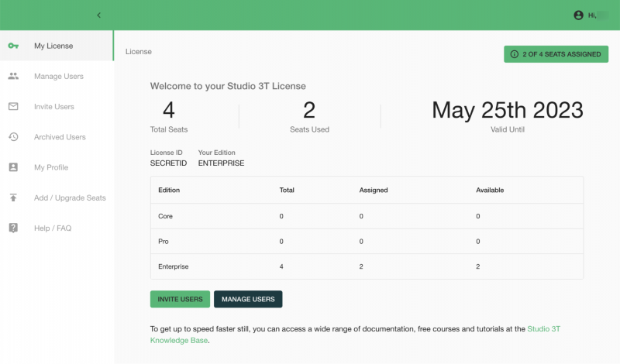Click the Welcome to your Studio 3T License heading
Viewport: 620px width, 364px height.
click(228, 86)
